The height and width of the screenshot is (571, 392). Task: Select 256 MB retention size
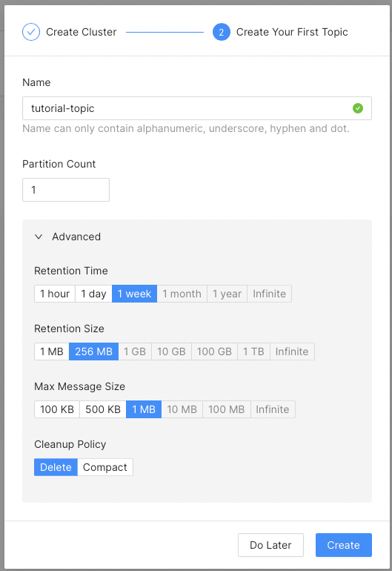[x=93, y=351]
